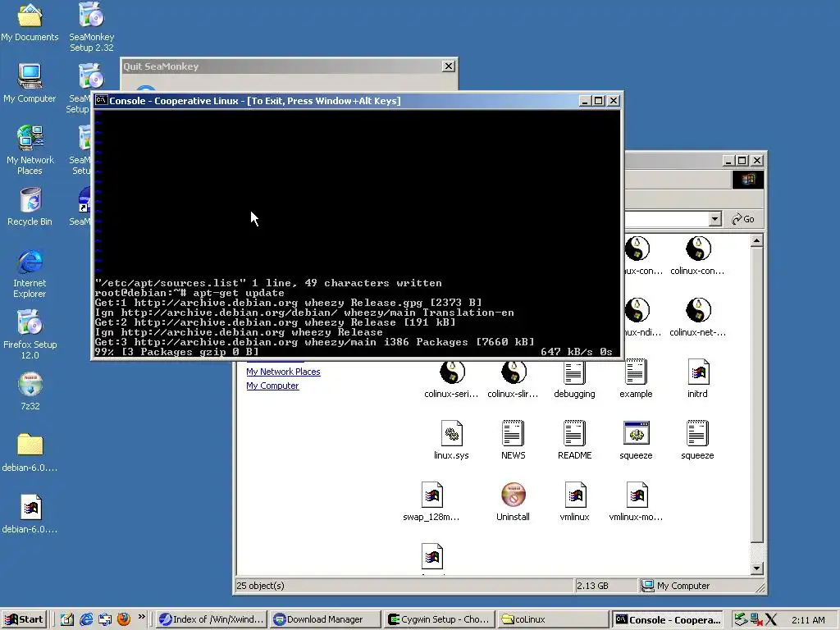Select the colinux-net-... file in the coLinux folder
Image resolution: width=840 pixels, height=630 pixels.
[697, 317]
